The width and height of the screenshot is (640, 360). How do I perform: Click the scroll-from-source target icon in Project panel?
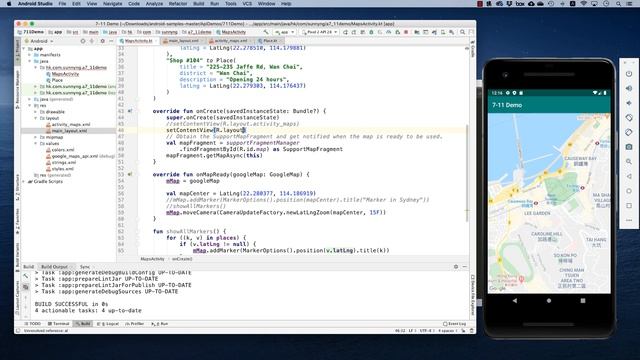(x=83, y=41)
